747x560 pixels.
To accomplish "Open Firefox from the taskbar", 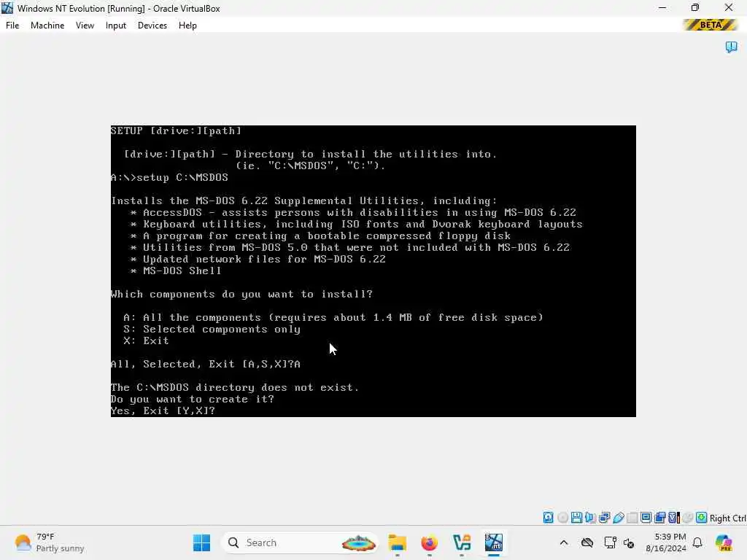I will 429,542.
